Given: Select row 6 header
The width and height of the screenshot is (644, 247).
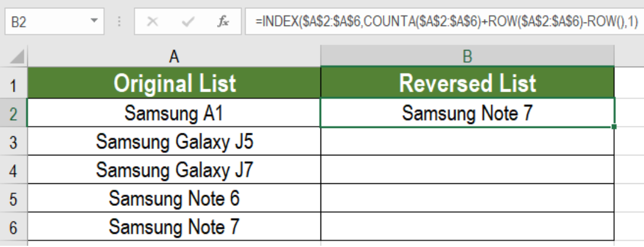Looking at the screenshot, I should pos(14,226).
